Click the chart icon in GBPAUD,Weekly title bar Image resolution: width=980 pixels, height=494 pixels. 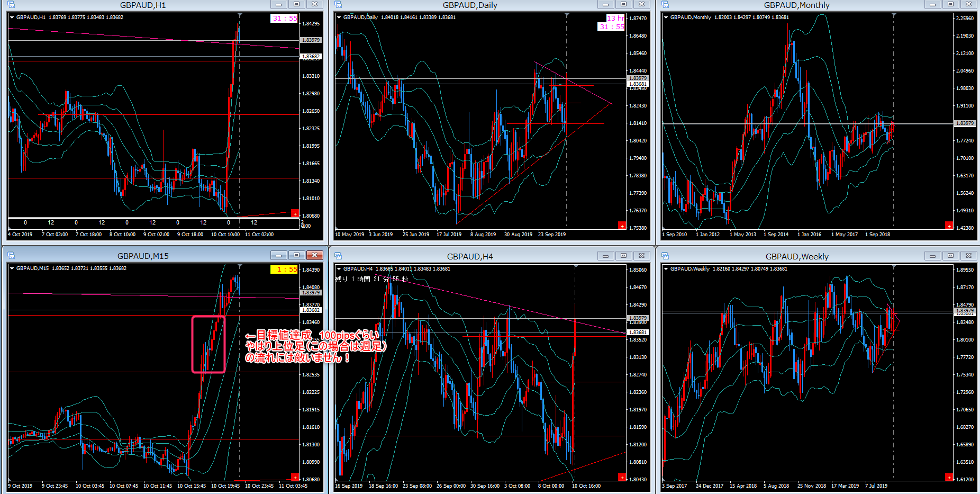pyautogui.click(x=665, y=256)
